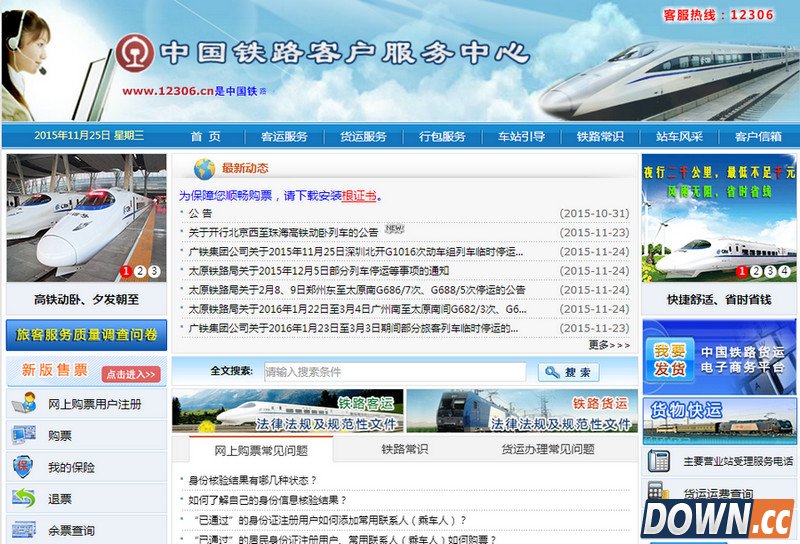800x544 pixels.
Task: Open the 旅客服务质量调查问卷 banner
Action: (x=86, y=335)
